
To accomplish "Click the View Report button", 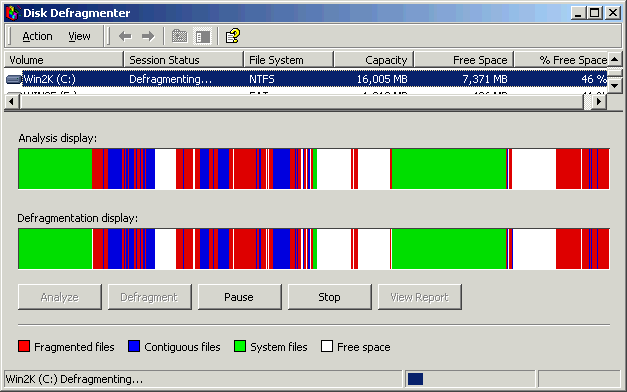I will (419, 297).
